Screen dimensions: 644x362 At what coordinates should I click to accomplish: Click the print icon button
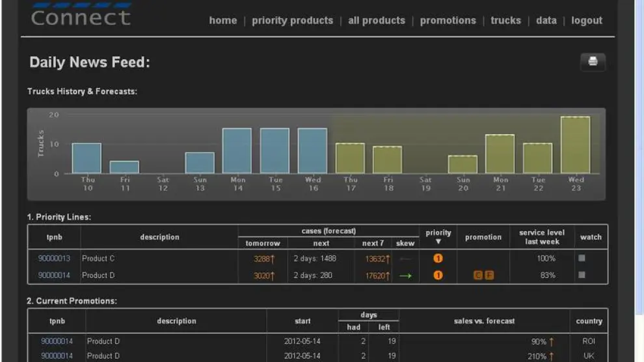593,62
